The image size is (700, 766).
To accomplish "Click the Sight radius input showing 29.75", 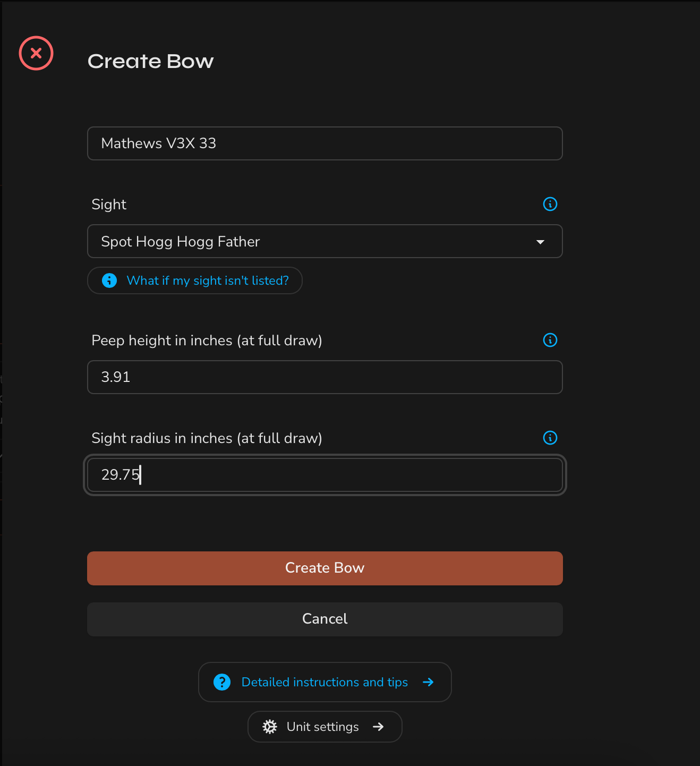I will 325,475.
